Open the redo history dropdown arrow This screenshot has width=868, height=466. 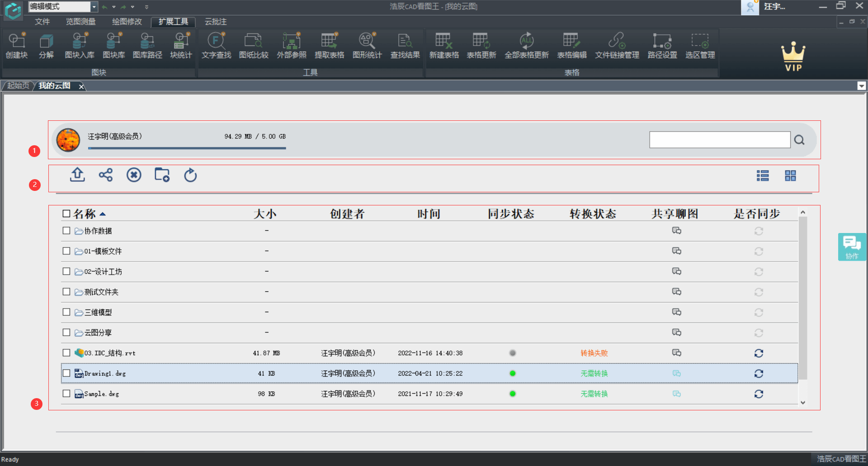click(x=132, y=7)
